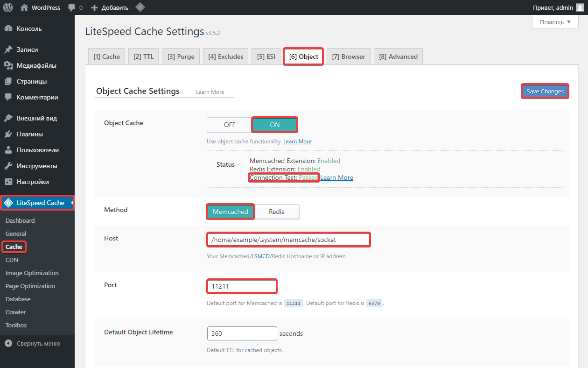Switch to the [3] Purge tab

(181, 57)
